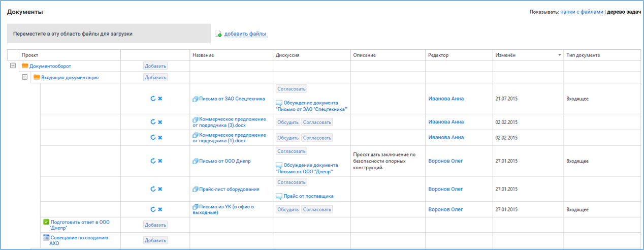Click refresh icon for Прайс-лист оборудования
This screenshot has height=250, width=644.
click(153, 189)
